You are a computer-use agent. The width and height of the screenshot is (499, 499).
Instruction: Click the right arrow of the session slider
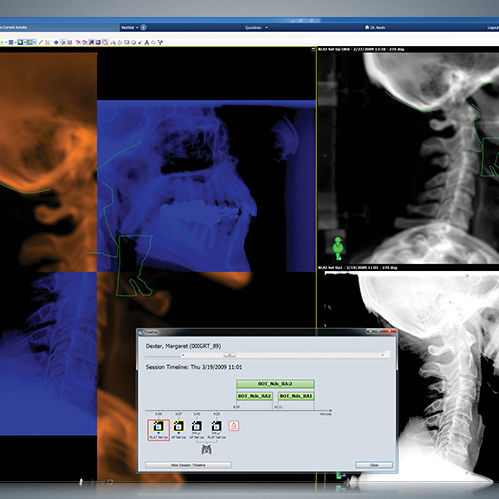[383, 355]
